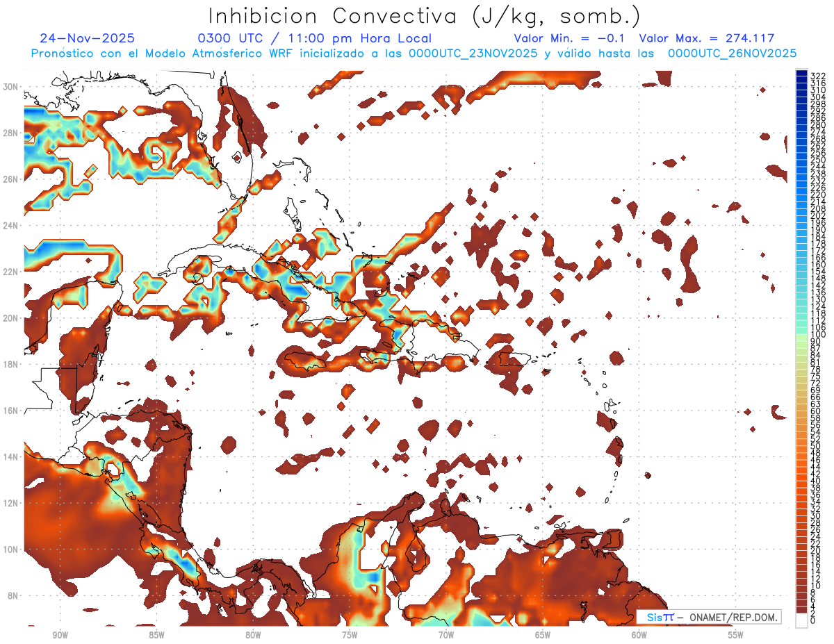Click the '60W' longitude label
Image resolution: width=834 pixels, height=644 pixels.
click(639, 635)
